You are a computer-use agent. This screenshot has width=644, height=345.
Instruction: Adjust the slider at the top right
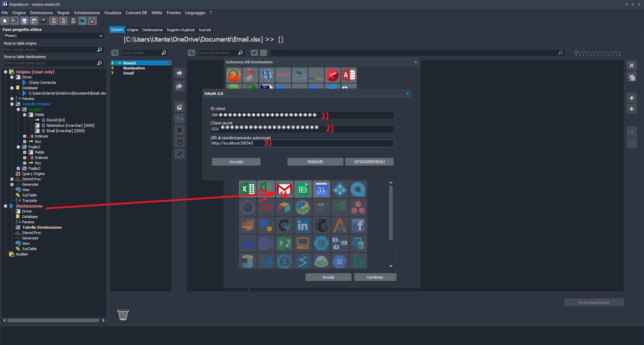tap(576, 53)
